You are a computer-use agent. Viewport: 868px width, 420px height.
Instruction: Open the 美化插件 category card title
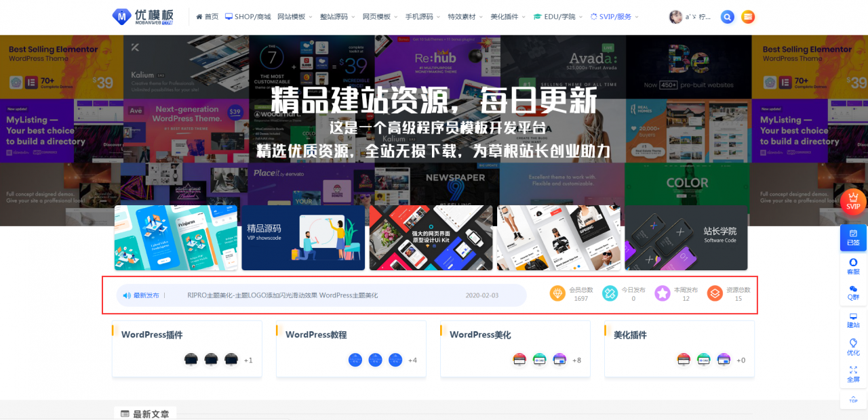[x=630, y=335]
